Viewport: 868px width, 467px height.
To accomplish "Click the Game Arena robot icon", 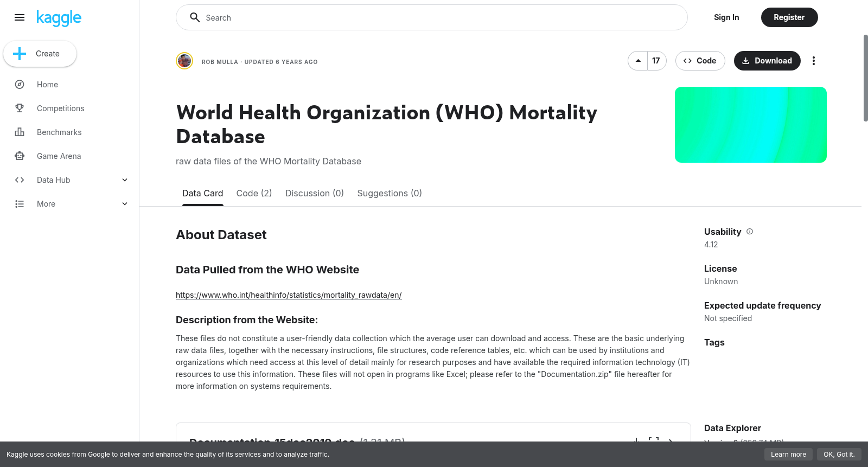I will (x=20, y=156).
